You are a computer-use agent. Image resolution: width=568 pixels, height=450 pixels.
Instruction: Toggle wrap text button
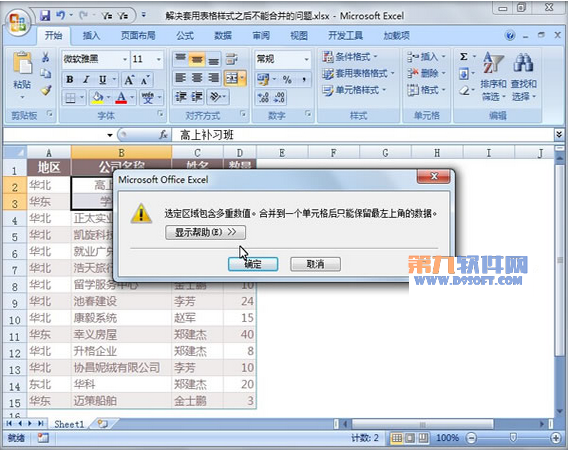[x=231, y=59]
